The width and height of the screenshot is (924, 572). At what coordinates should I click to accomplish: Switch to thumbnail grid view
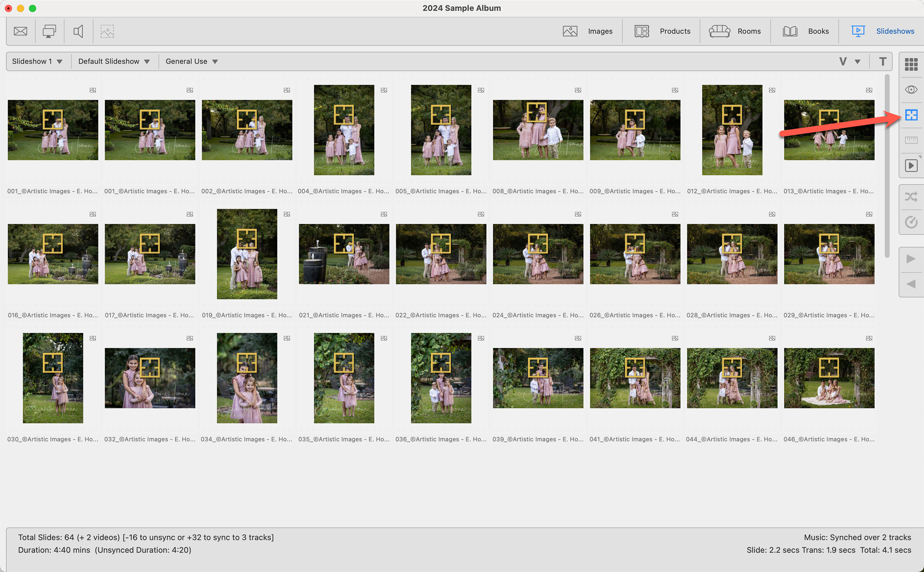(x=911, y=64)
